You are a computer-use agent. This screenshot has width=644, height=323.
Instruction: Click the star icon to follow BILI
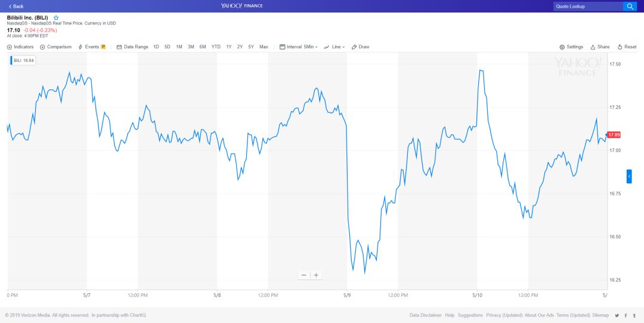[56, 18]
